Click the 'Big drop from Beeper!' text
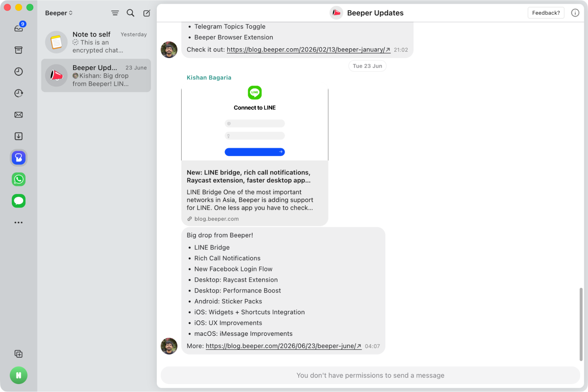Screen dimensions: 588x392 [220, 235]
